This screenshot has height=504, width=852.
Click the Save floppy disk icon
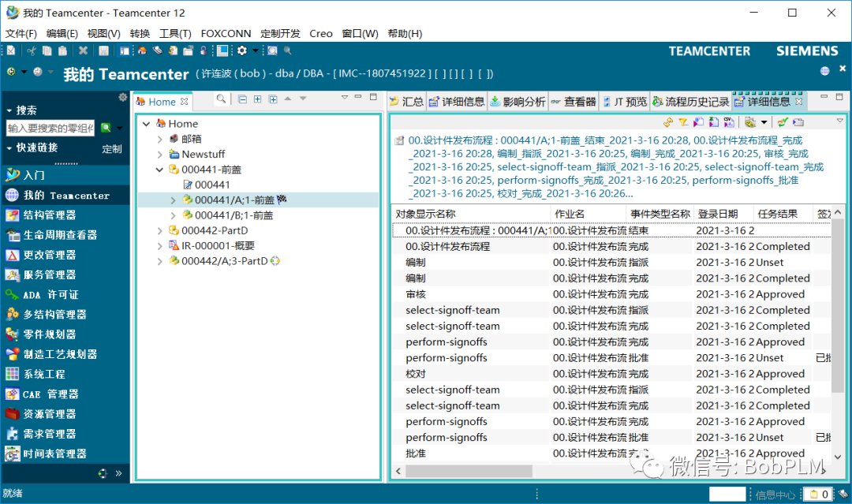[103, 50]
